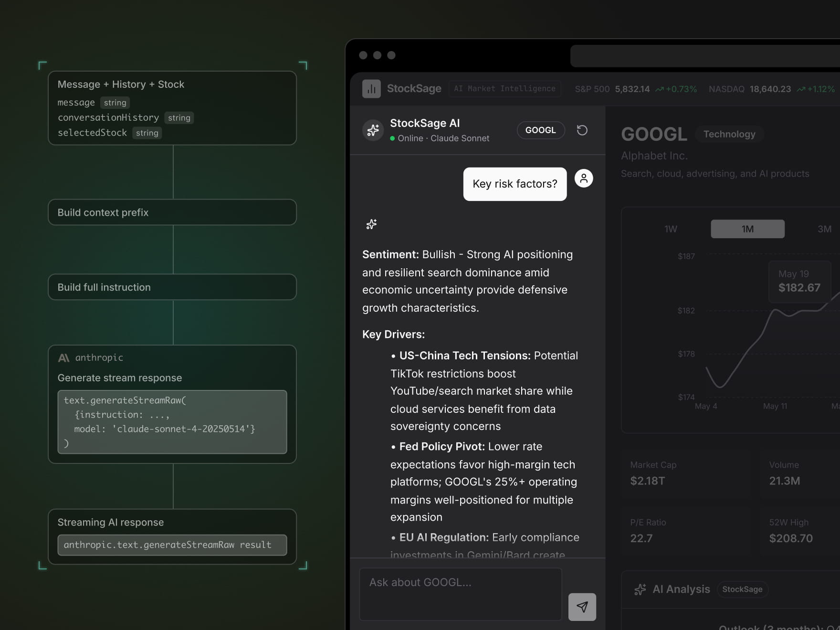Select the 1W chart range tab
Screen dimensions: 840x630
pyautogui.click(x=671, y=229)
